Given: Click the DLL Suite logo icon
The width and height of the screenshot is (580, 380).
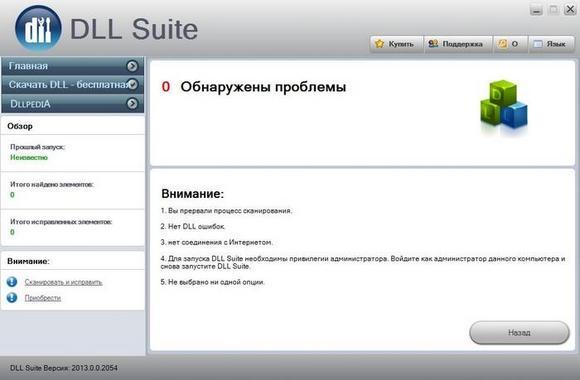Looking at the screenshot, I should 38,28.
